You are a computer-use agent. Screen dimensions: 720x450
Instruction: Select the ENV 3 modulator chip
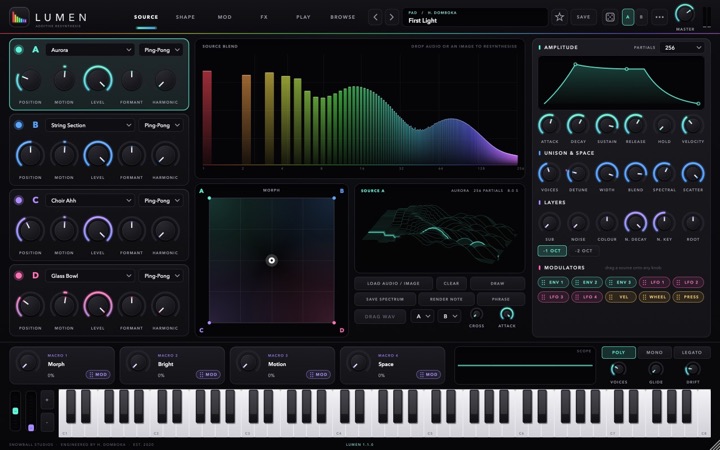(621, 282)
